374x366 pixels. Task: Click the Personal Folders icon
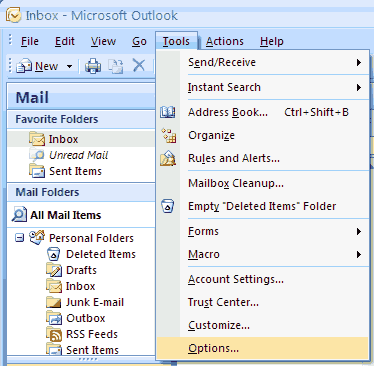tap(37, 237)
